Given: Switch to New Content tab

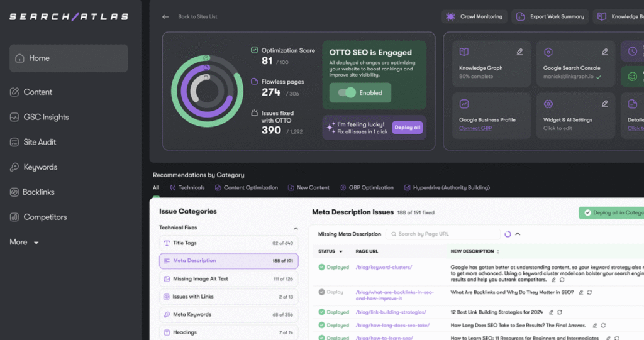Looking at the screenshot, I should pyautogui.click(x=308, y=188).
